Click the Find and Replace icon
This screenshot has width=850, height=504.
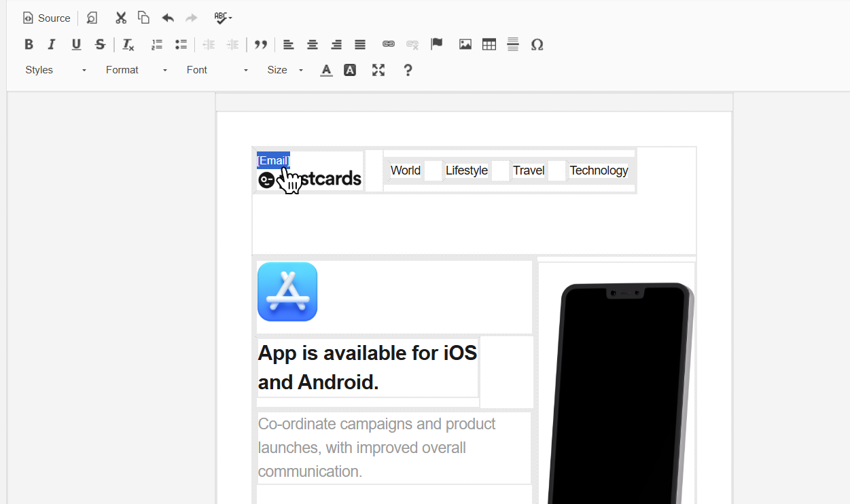point(92,18)
